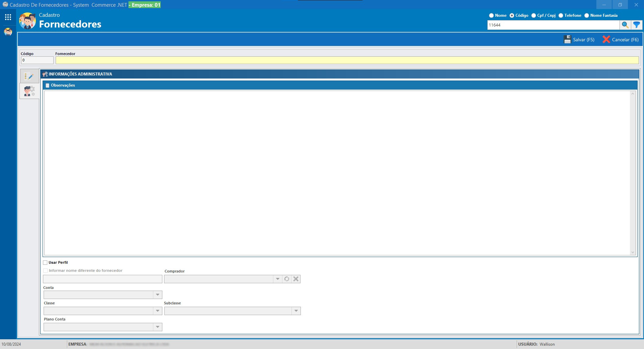Open the blue funnel filter icon
This screenshot has height=349, width=644.
[x=636, y=25]
